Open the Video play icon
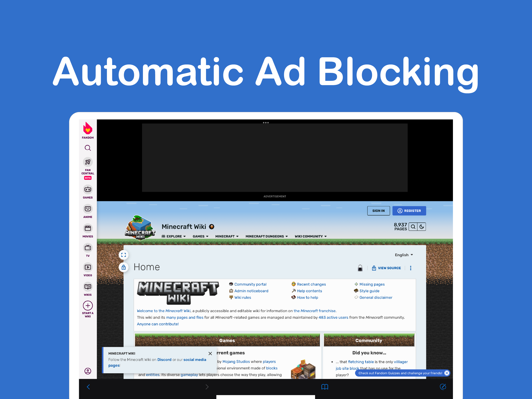 88,267
